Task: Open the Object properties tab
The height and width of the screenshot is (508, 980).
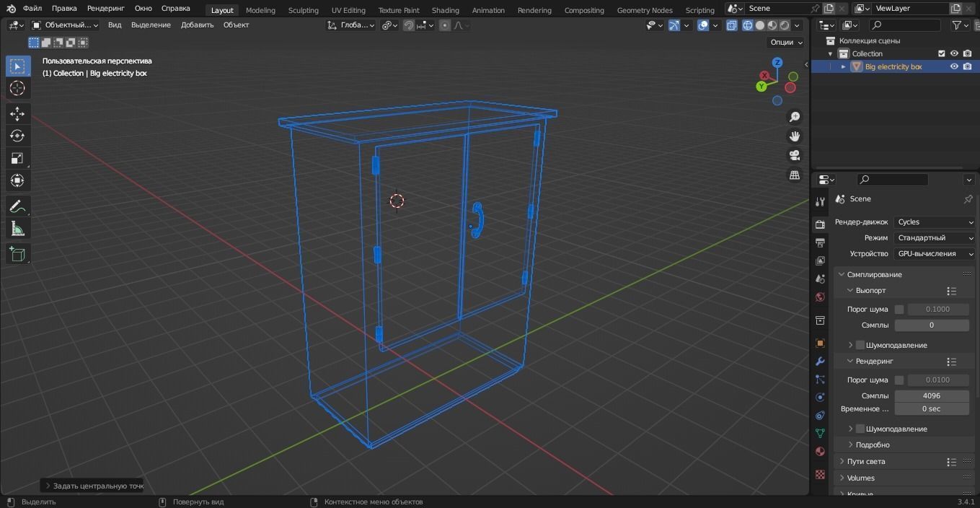Action: pos(820,343)
